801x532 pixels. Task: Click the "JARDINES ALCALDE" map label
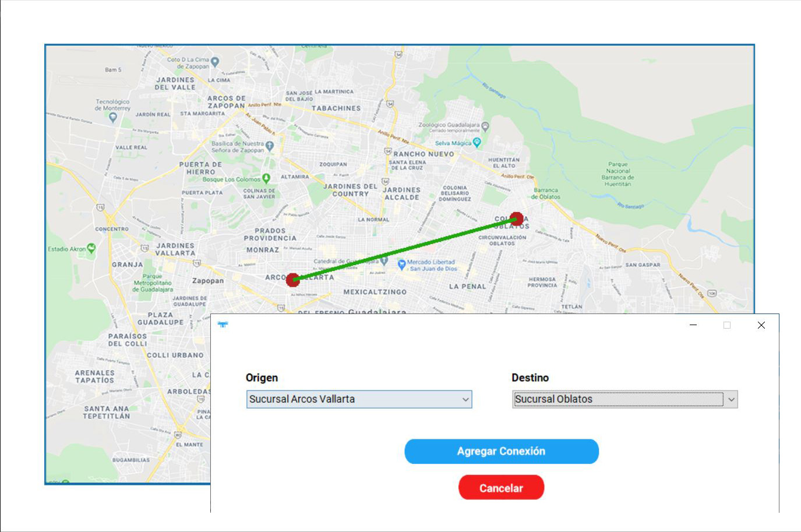pyautogui.click(x=402, y=193)
